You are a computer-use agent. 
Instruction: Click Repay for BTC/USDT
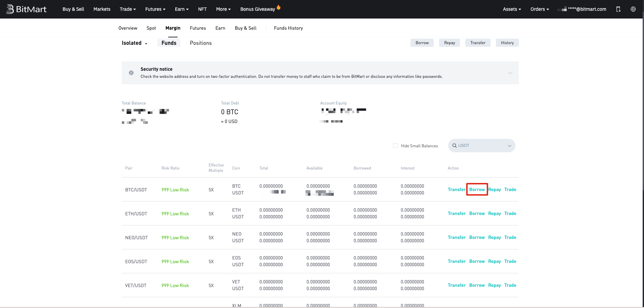495,189
